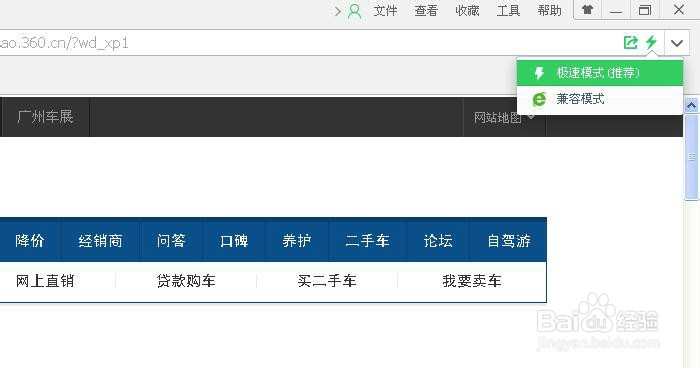This screenshot has height=368, width=700.
Task: Go to the 降价 tab
Action: pos(30,241)
